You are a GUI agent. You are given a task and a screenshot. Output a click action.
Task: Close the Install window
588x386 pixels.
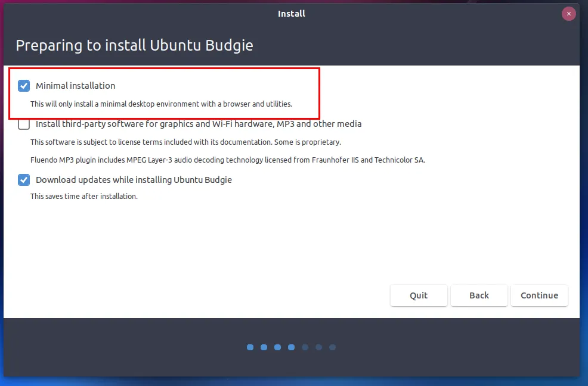(x=569, y=14)
